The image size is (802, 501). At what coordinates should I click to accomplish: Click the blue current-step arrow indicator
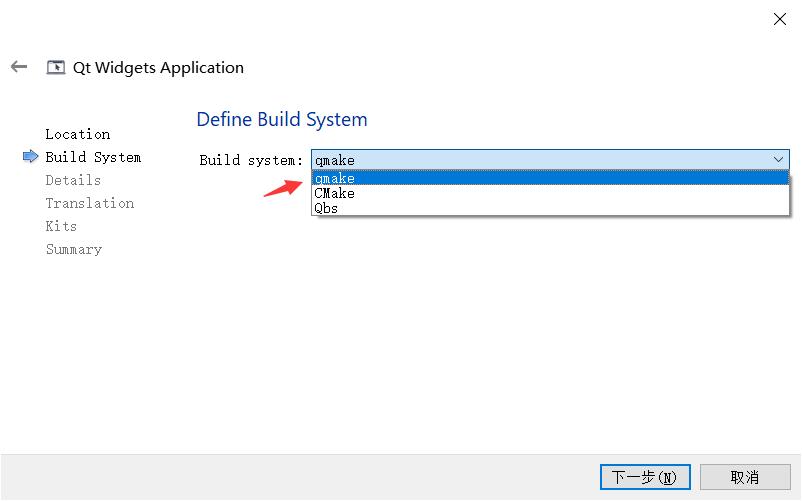point(30,156)
